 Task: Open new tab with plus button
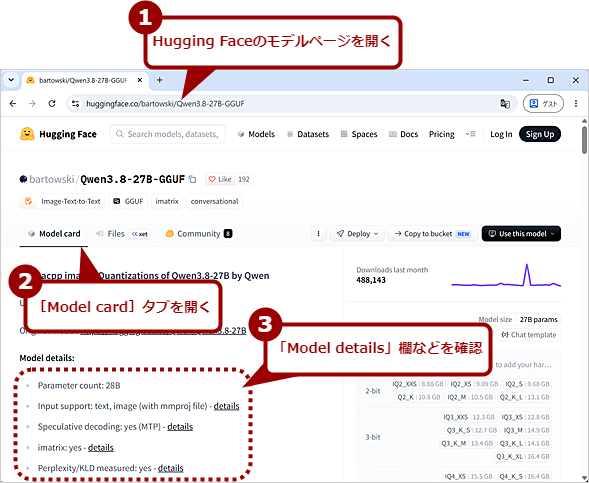(160, 80)
